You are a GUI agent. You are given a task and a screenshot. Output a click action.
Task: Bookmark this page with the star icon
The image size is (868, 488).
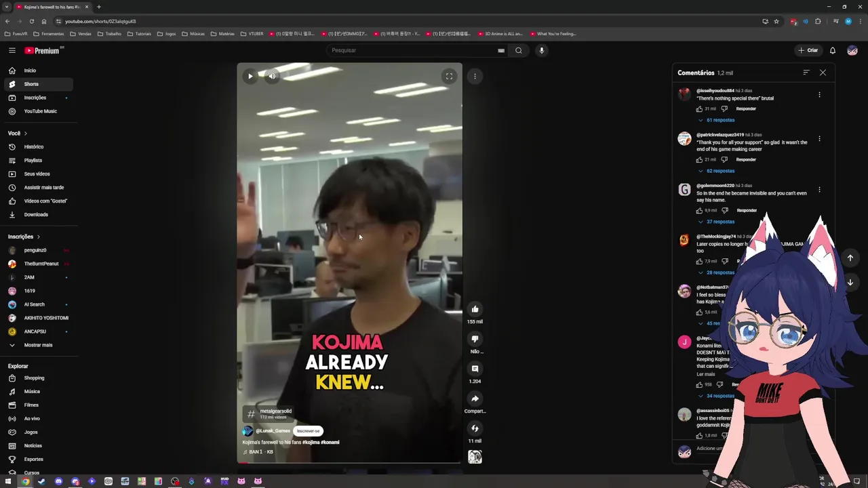tap(776, 21)
